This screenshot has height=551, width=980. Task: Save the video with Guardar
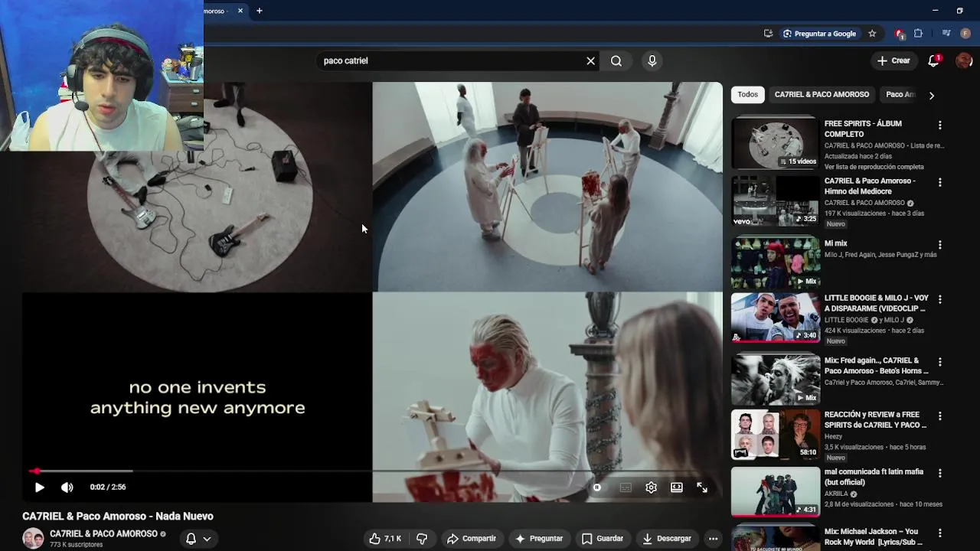[602, 539]
